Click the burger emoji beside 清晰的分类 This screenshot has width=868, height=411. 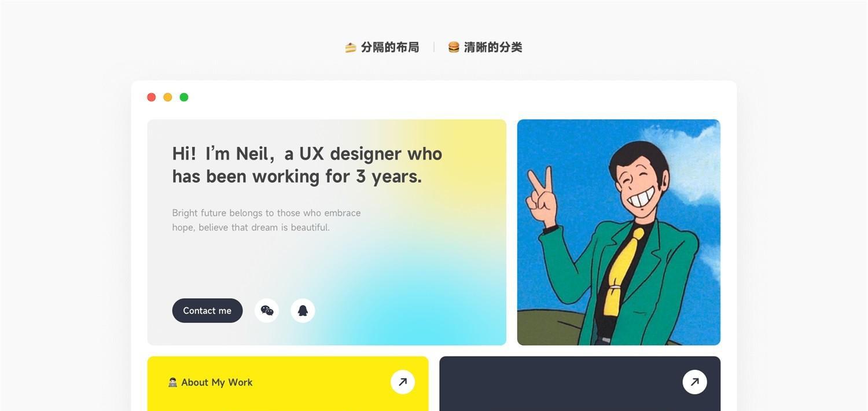(x=454, y=47)
